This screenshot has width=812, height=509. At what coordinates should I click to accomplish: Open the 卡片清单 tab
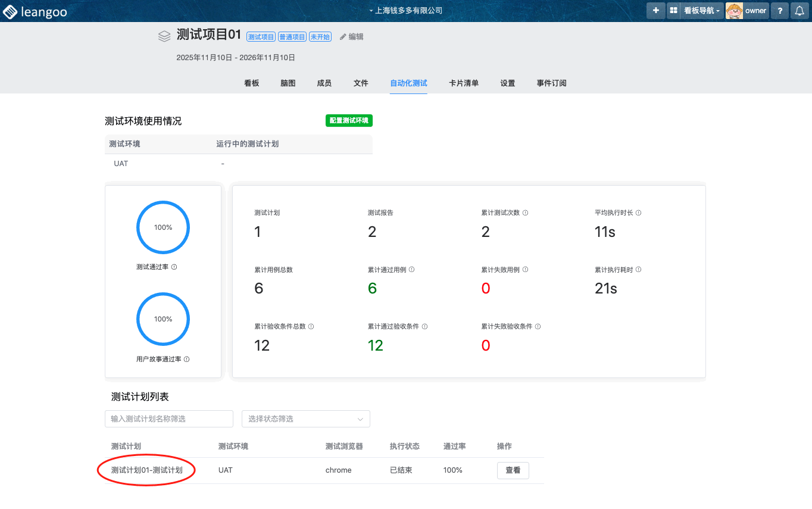[463, 83]
